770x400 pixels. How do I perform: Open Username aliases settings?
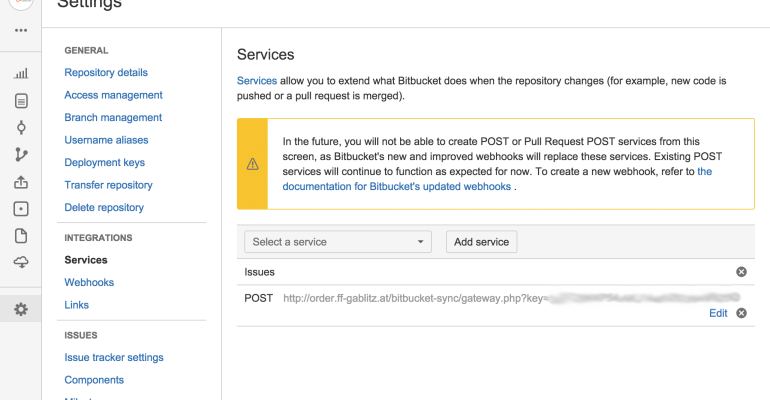pos(106,140)
